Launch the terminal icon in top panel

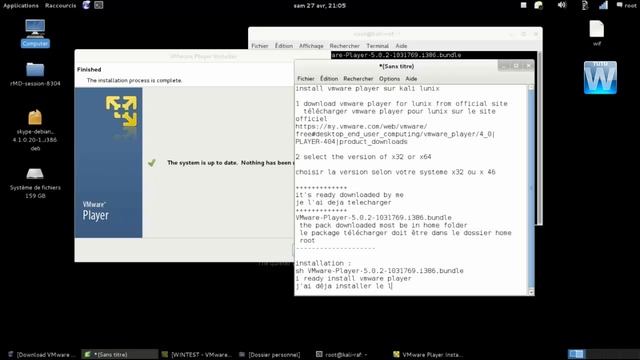[98, 5]
